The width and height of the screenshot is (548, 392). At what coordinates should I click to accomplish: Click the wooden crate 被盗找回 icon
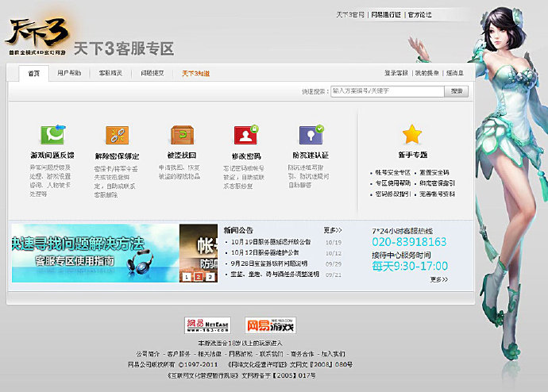(182, 135)
